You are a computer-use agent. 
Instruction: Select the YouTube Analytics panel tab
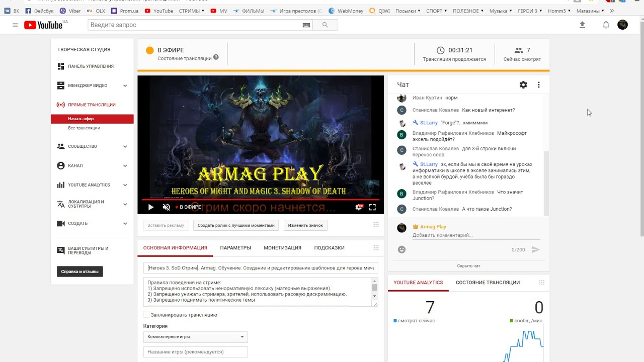418,283
